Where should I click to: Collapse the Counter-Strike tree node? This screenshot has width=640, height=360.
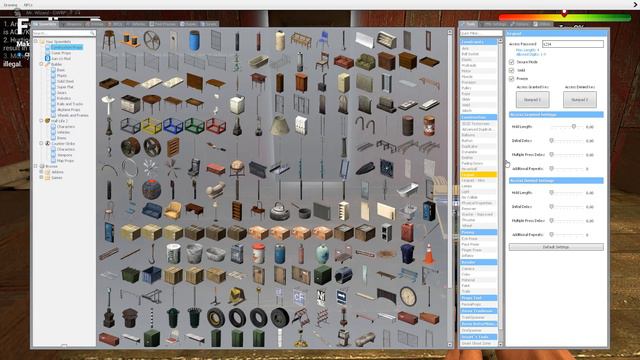41,144
